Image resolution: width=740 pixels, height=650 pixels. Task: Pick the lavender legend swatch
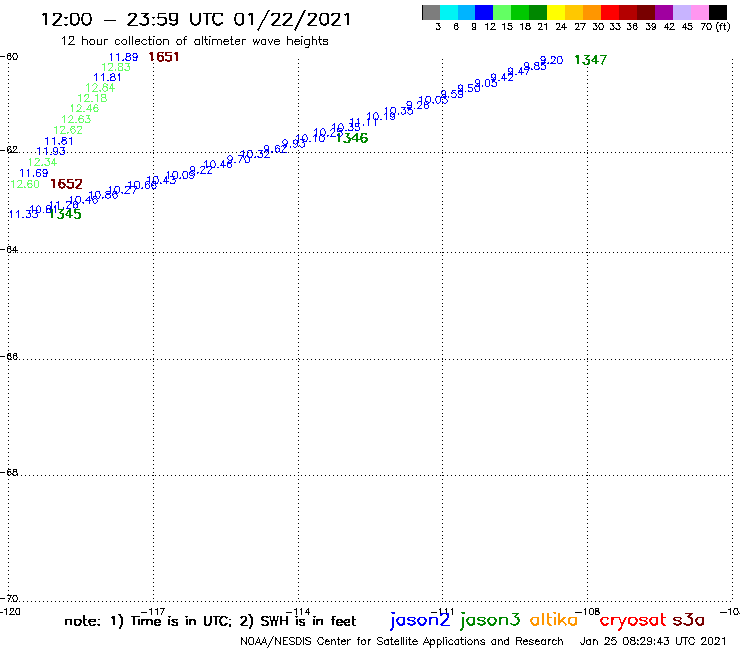point(681,12)
